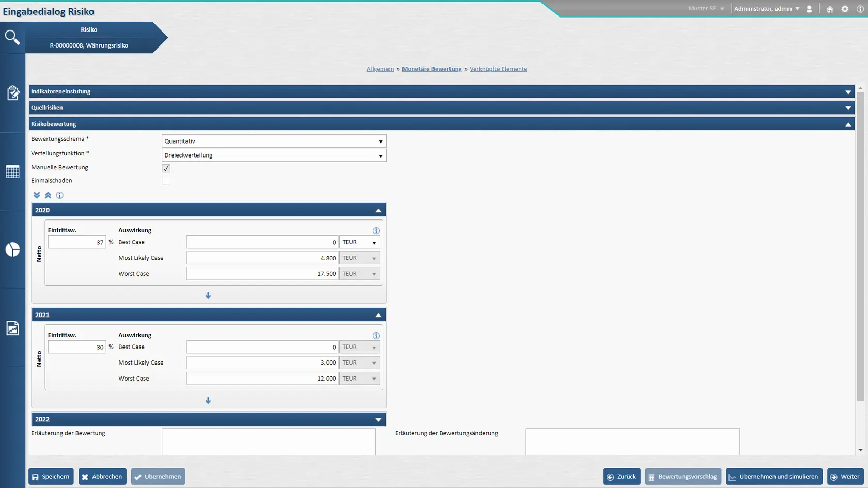Open the pie chart sidebar icon
Image resolution: width=868 pixels, height=488 pixels.
point(12,250)
